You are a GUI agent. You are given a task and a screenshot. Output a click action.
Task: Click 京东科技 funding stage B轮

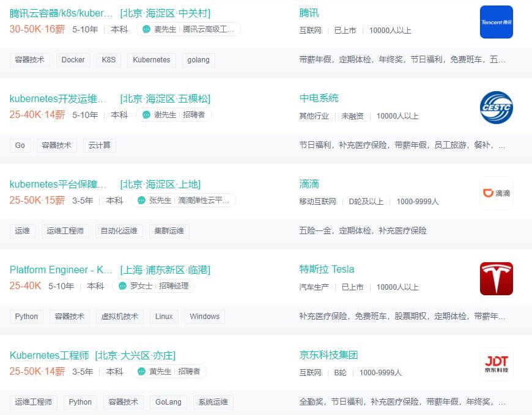tap(341, 373)
